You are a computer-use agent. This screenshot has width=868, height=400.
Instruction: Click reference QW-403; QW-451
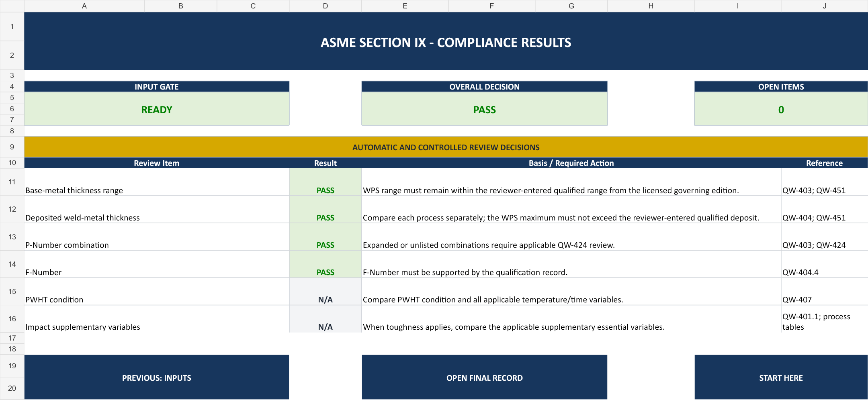[814, 190]
